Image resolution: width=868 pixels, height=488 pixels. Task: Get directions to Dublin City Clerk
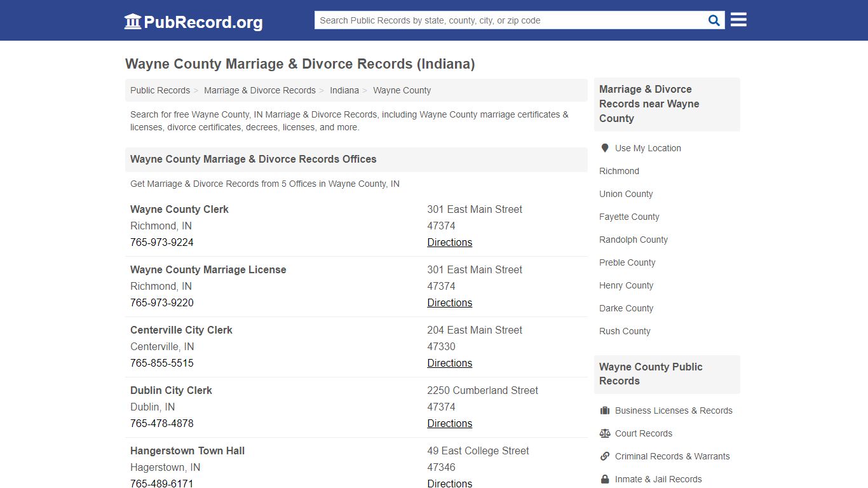(x=450, y=423)
